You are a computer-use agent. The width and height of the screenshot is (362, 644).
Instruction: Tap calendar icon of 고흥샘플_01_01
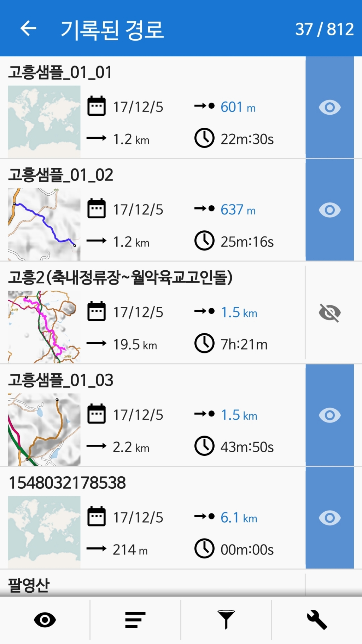(x=97, y=106)
